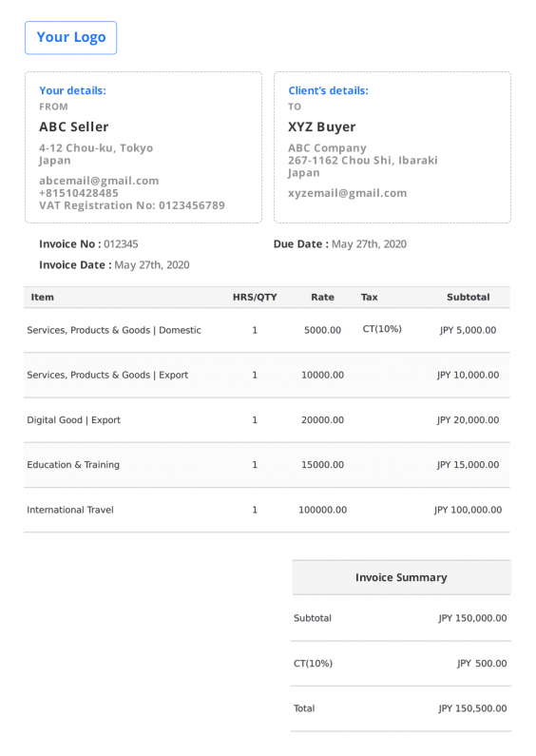Select the Digital Good | Export item
536x756 pixels.
(74, 420)
